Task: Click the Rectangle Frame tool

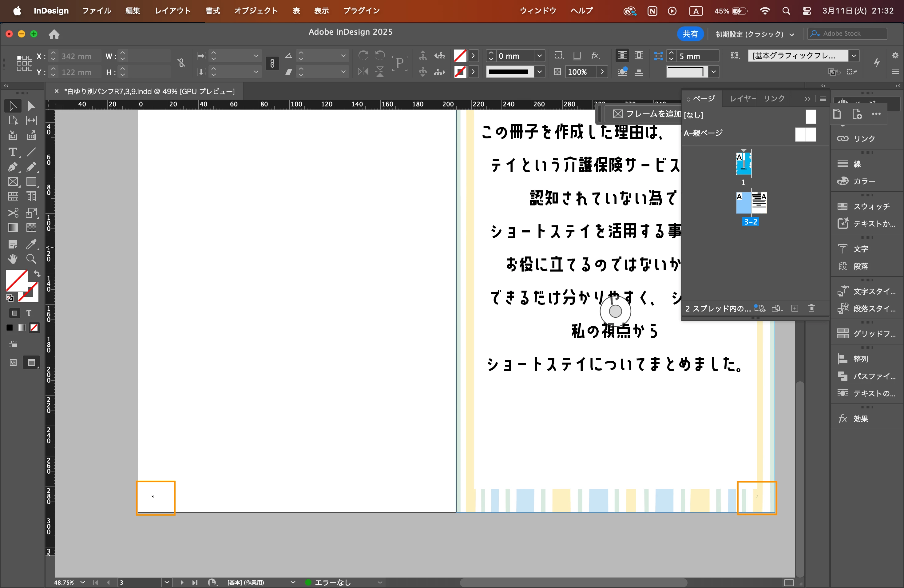Action: (x=13, y=182)
